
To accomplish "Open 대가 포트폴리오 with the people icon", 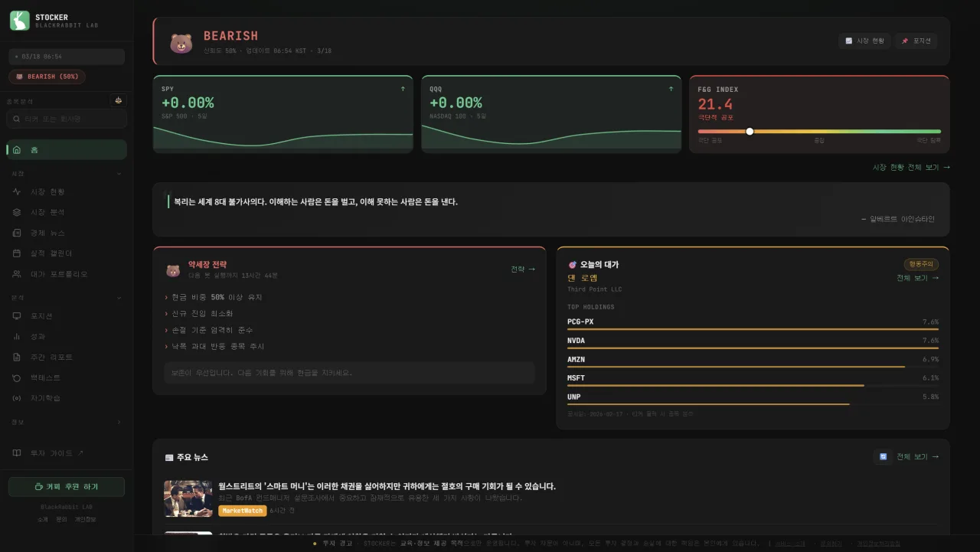I will pos(16,273).
